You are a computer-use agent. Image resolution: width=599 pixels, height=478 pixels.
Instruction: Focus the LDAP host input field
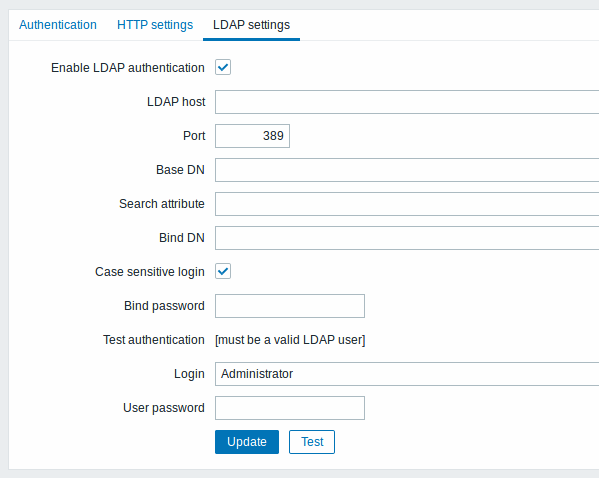[407, 102]
